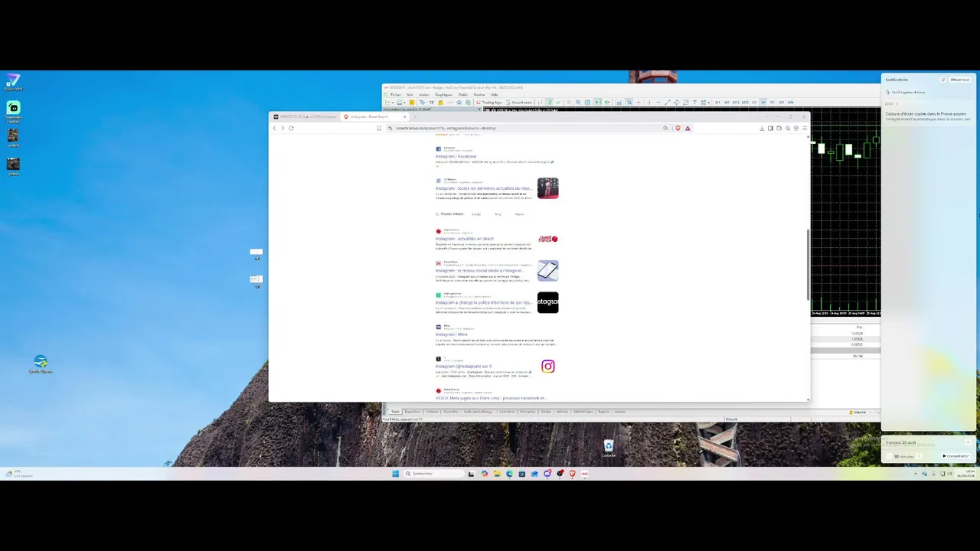Click the colorful Instagram logo thumbnail
This screenshot has height=551, width=980.
coord(547,367)
